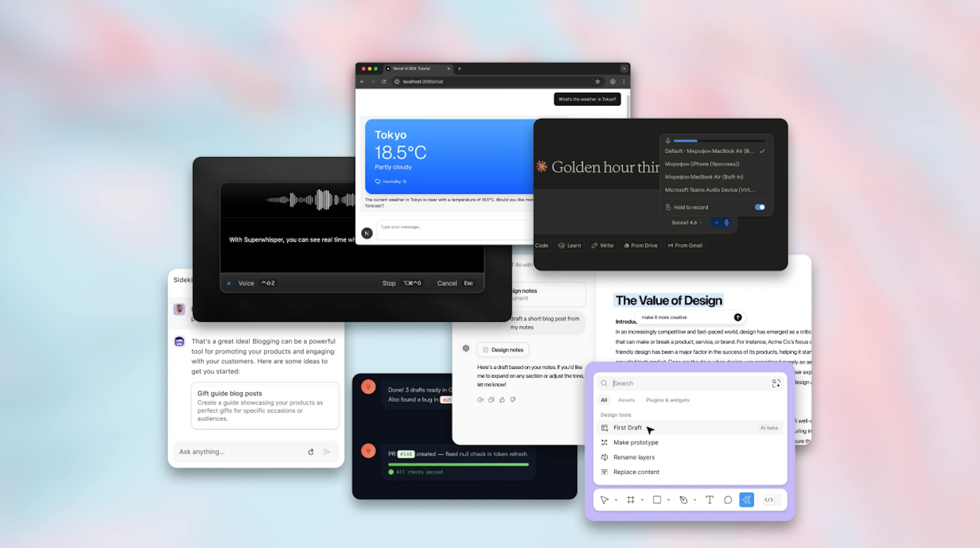
Task: Toggle the Hold to record switch
Action: 760,207
